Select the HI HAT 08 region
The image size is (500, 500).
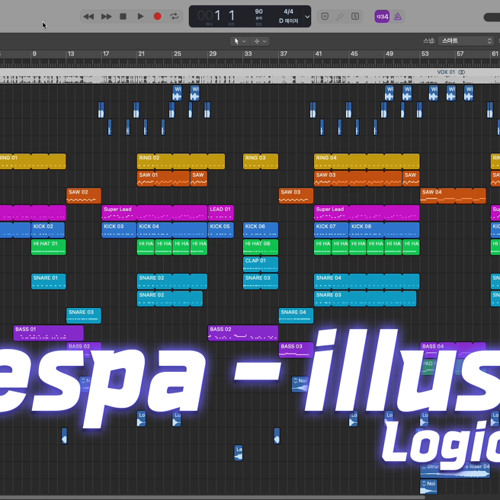pyautogui.click(x=260, y=247)
